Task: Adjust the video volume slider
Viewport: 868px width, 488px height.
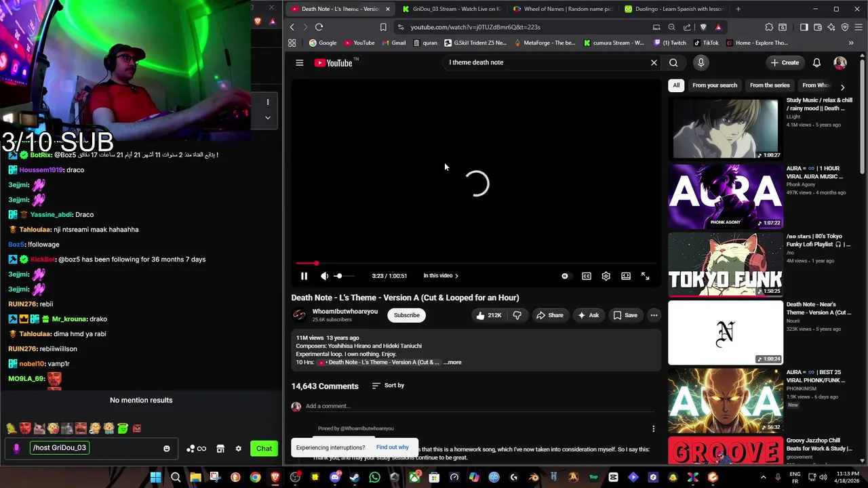Action: [344, 276]
